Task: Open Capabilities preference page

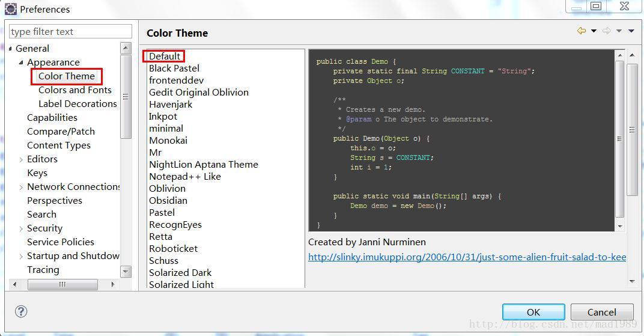Action: [x=52, y=117]
